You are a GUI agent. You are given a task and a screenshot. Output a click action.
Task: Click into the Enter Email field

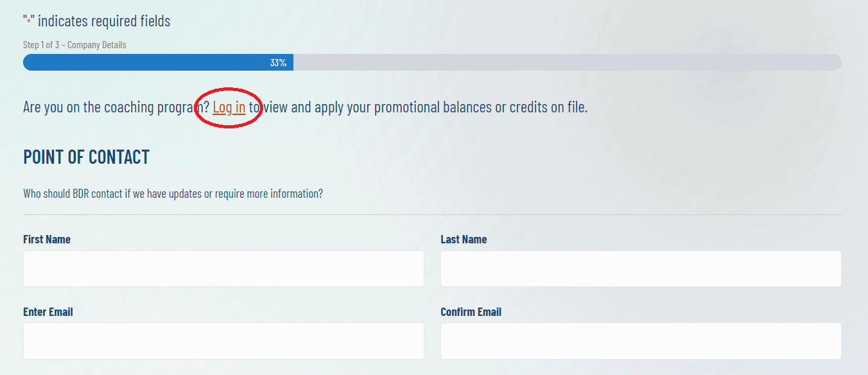pyautogui.click(x=223, y=341)
